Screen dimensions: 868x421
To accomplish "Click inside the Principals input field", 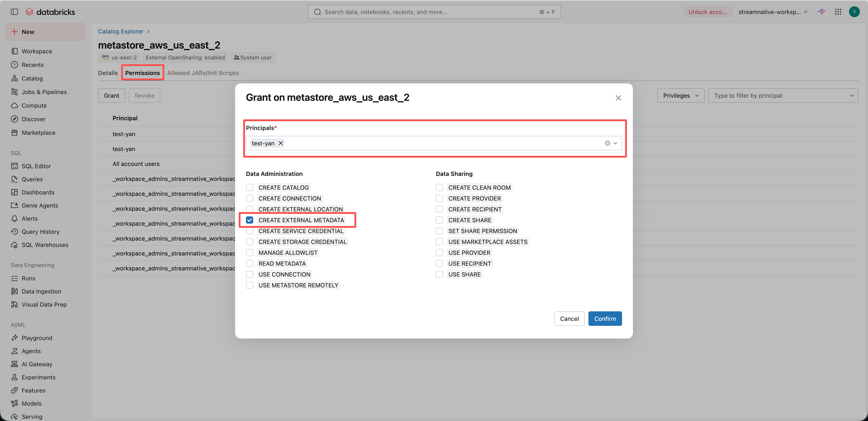I will point(434,143).
